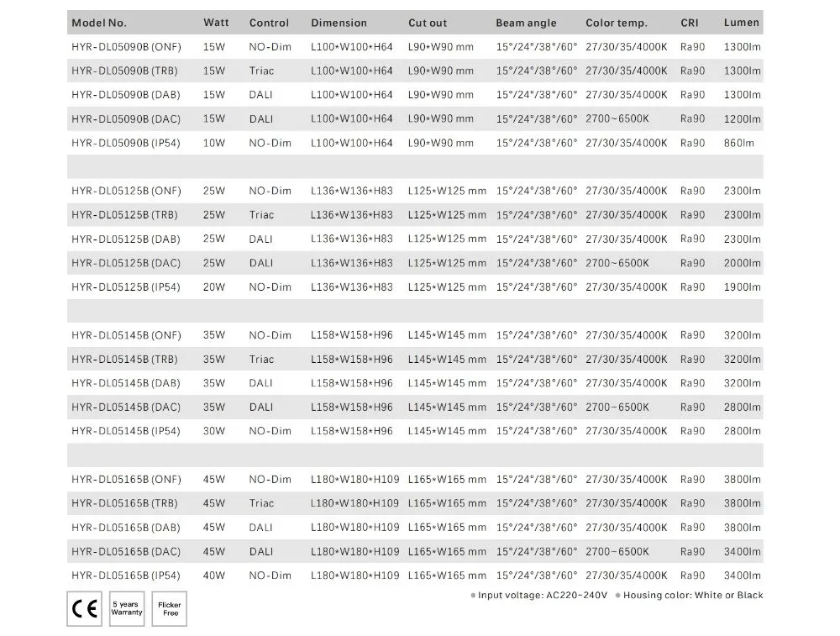
Task: Click the CE certification mark icon
Action: [84, 608]
